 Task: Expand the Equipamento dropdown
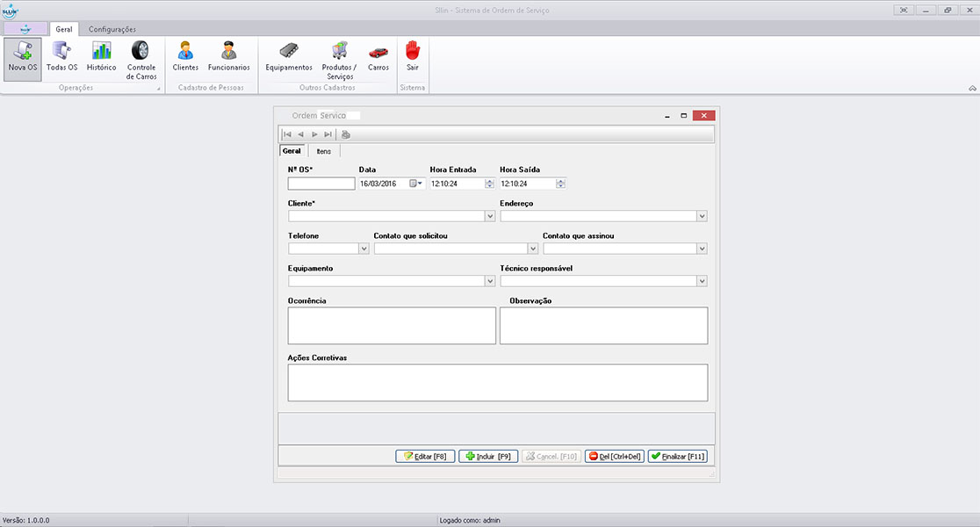pos(490,281)
